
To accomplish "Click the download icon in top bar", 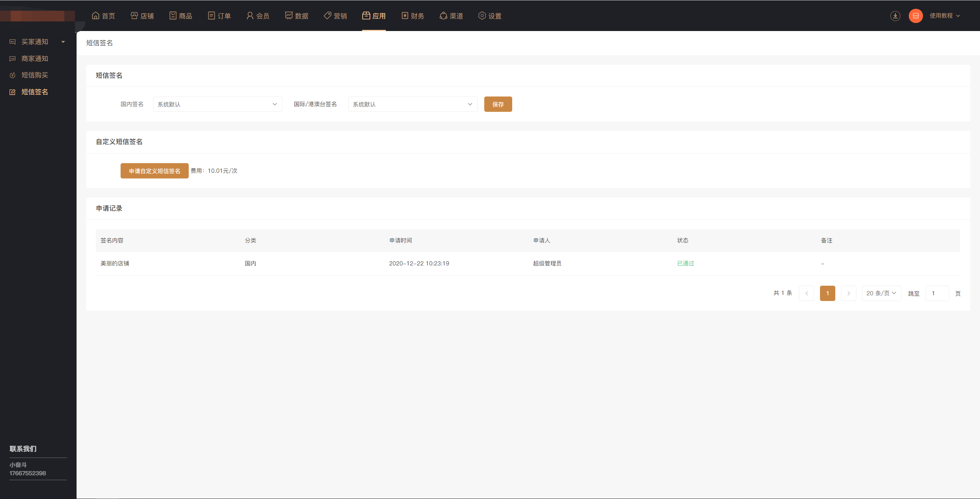I will coord(895,16).
